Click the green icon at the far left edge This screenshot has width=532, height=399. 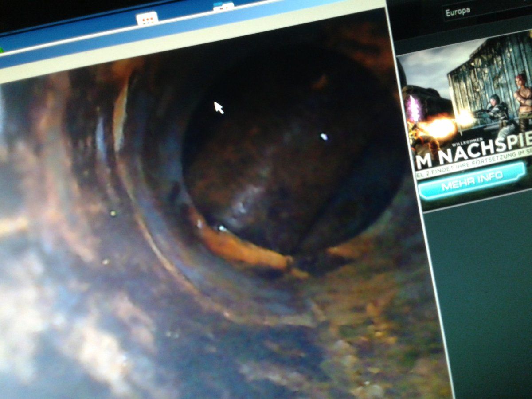(x=1, y=50)
